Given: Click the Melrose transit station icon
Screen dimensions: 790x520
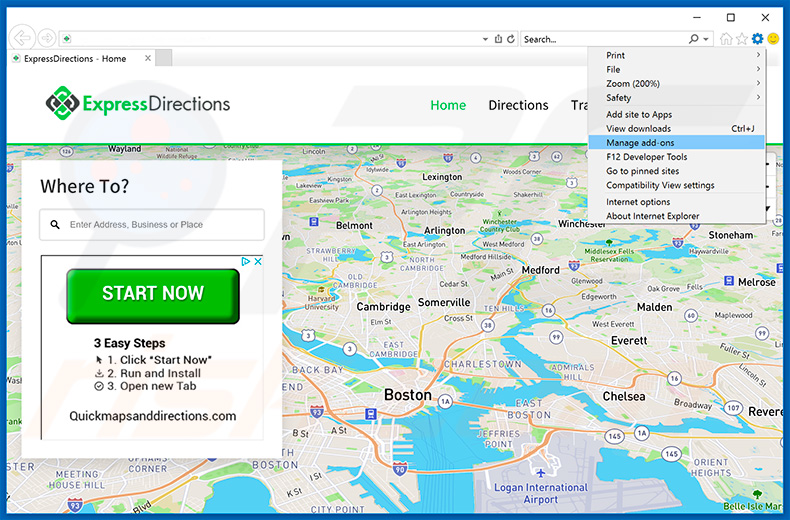Looking at the screenshot, I should click(x=729, y=281).
